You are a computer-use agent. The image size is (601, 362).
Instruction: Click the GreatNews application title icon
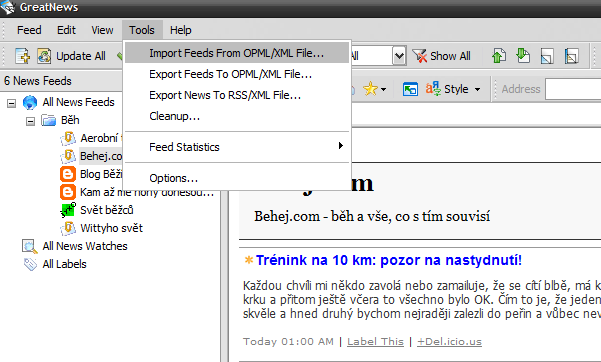pyautogui.click(x=8, y=7)
